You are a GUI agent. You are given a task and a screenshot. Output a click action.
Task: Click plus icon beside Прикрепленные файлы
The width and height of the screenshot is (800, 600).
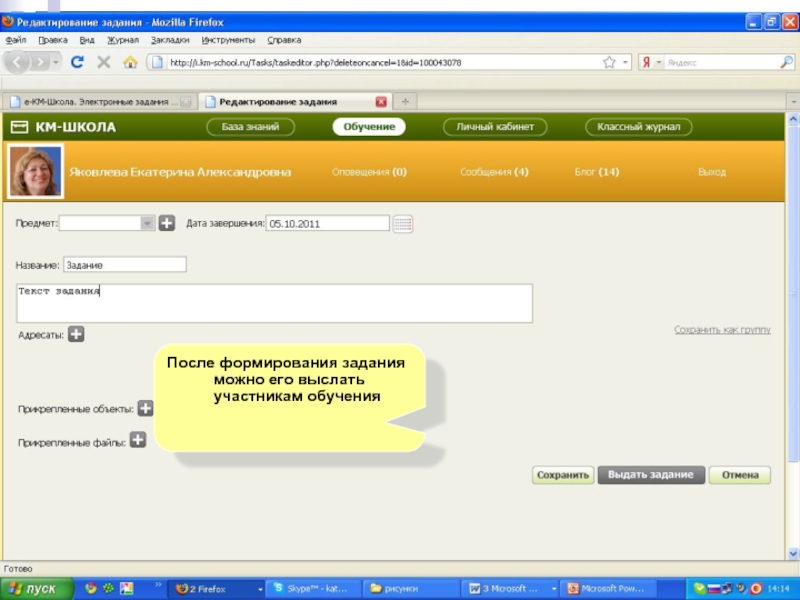click(138, 440)
